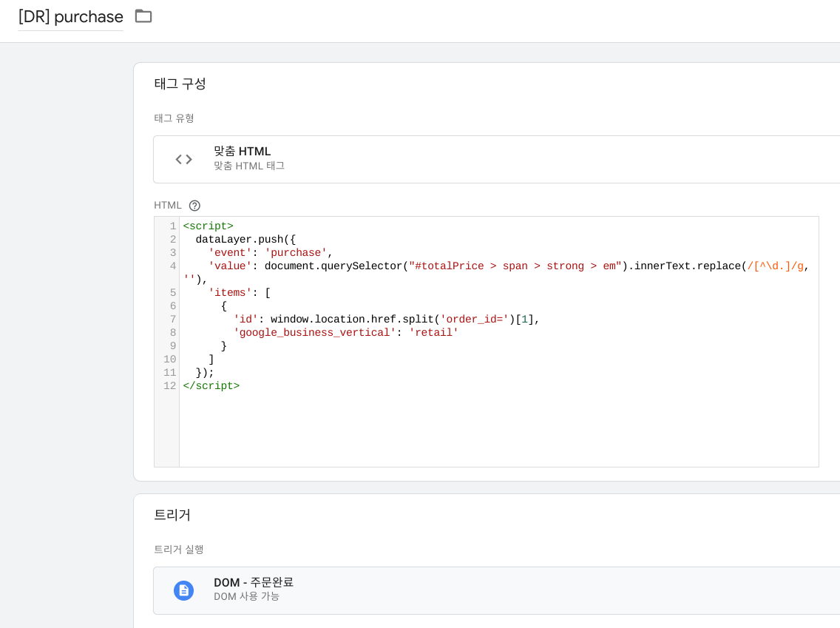Select the 맞춤 HTML tag type card

tap(496, 159)
